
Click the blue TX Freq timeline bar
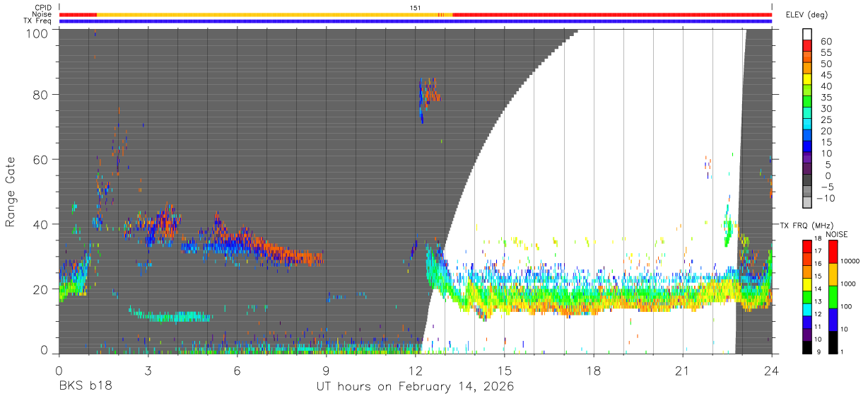[415, 21]
